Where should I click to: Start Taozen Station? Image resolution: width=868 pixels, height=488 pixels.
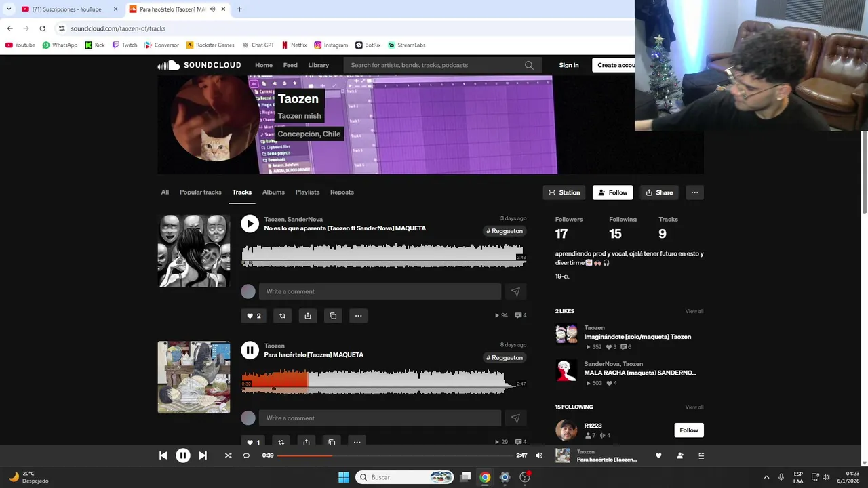(565, 192)
